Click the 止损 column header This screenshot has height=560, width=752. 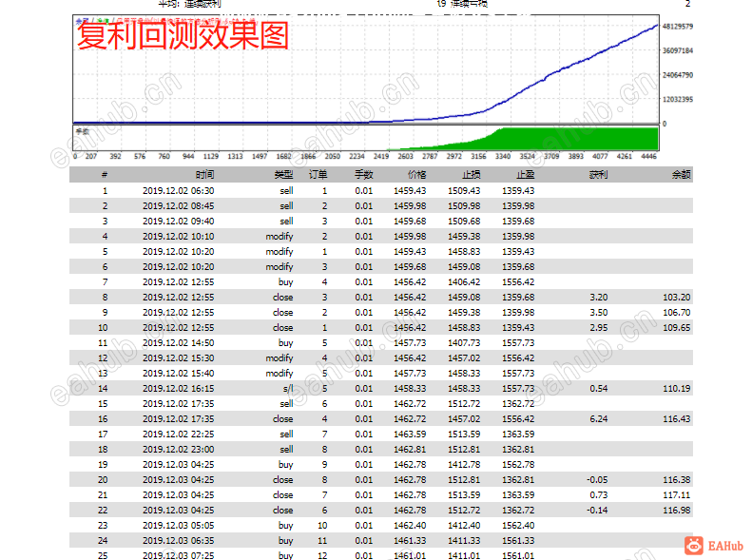(x=471, y=175)
